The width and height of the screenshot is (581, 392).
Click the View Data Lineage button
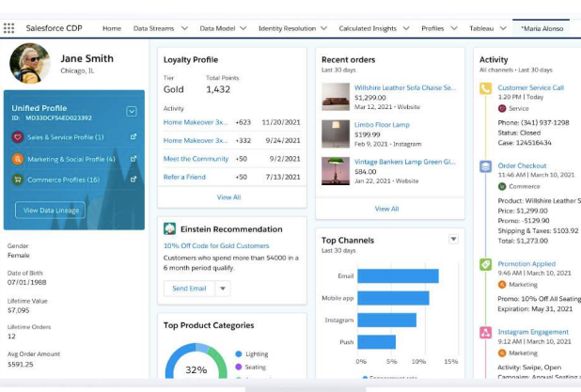(x=51, y=210)
